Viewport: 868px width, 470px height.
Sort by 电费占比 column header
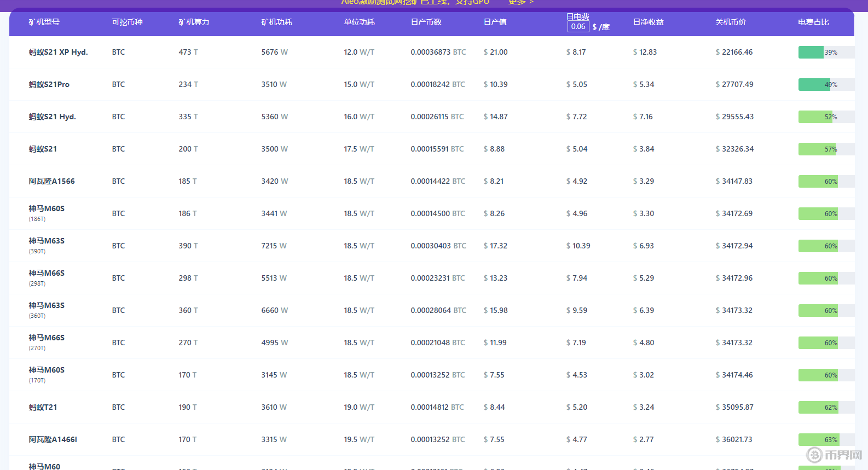point(813,22)
